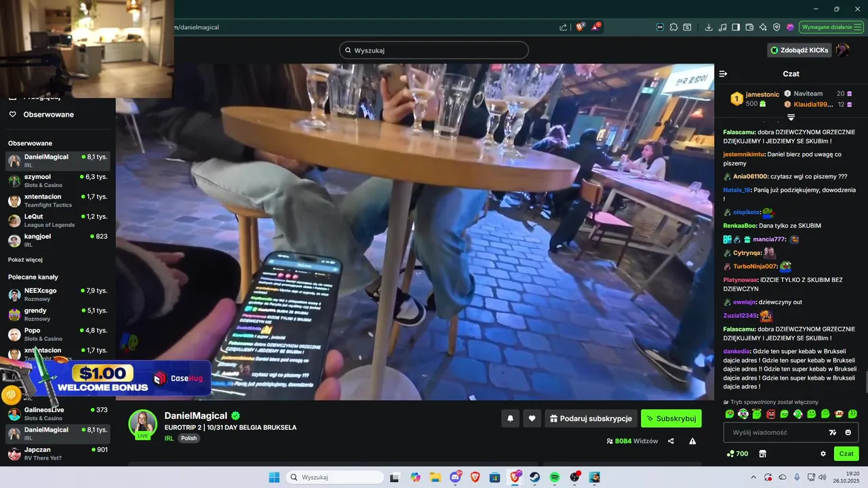
Task: Open the emoji picker smiley icon
Action: pos(848,432)
